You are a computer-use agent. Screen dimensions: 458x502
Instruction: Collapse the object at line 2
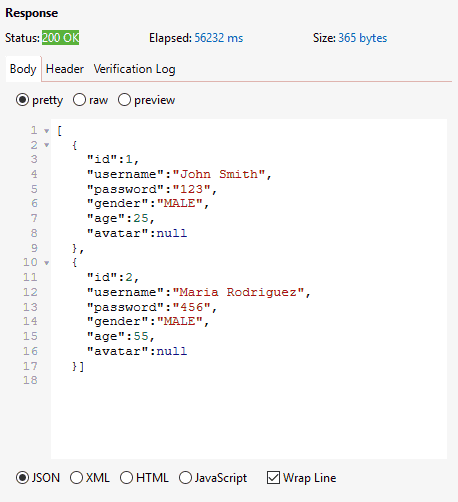tap(47, 145)
